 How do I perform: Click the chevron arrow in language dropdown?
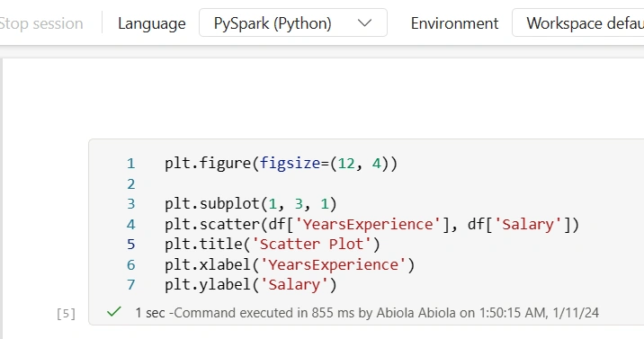click(x=364, y=23)
